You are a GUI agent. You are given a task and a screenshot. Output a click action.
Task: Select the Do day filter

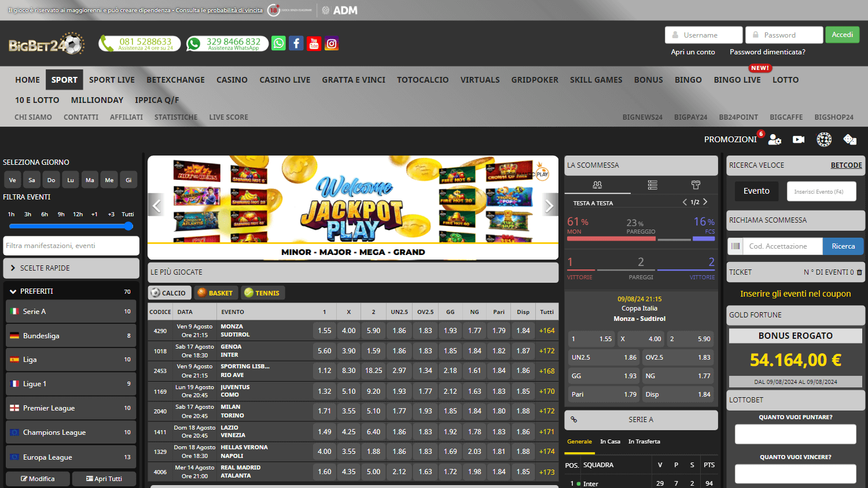[x=51, y=180]
